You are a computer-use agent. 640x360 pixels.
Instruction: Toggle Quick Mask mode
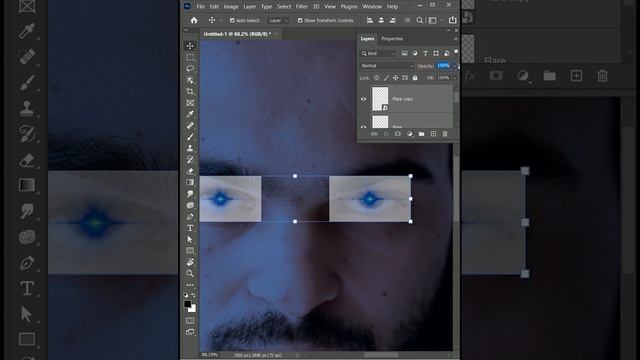[x=190, y=320]
